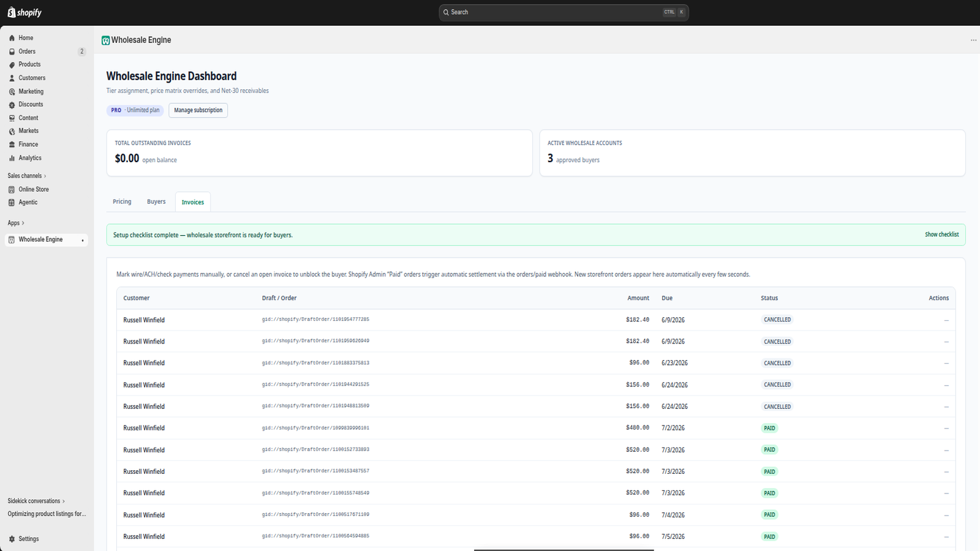Click the CANCELLED status in the 6/23/2026 row
980x551 pixels.
[777, 363]
